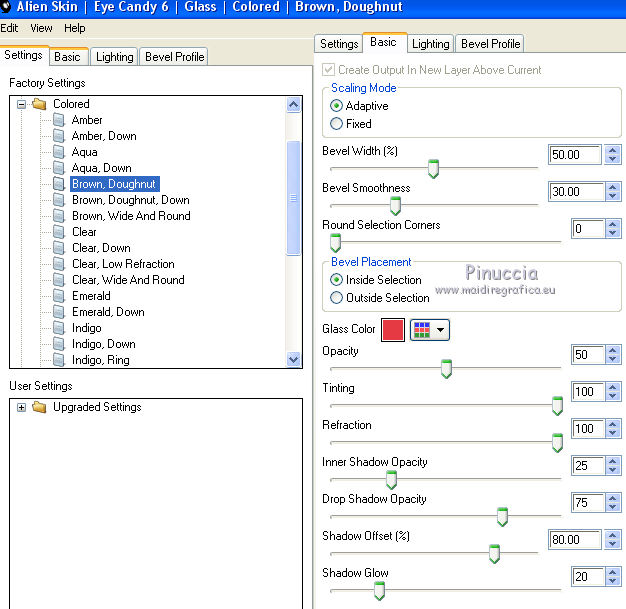Select Indigo, Down preset
The height and width of the screenshot is (609, 626).
(103, 344)
